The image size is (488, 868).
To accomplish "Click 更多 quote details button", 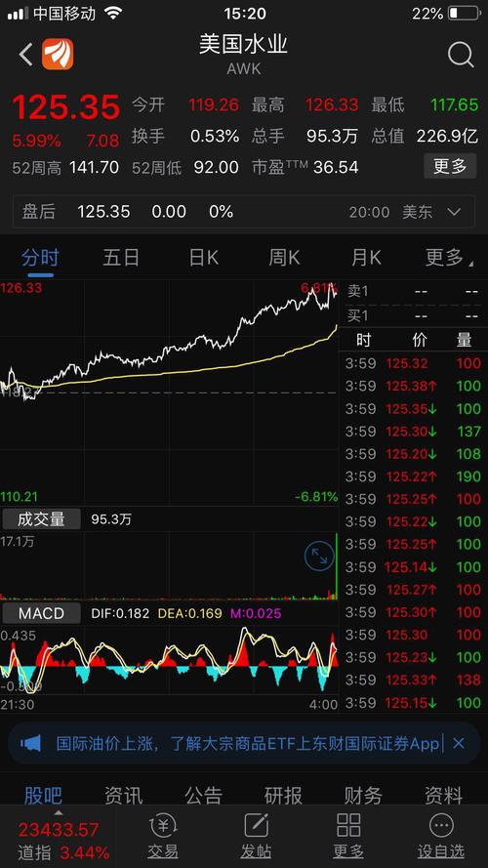I will 450,166.
